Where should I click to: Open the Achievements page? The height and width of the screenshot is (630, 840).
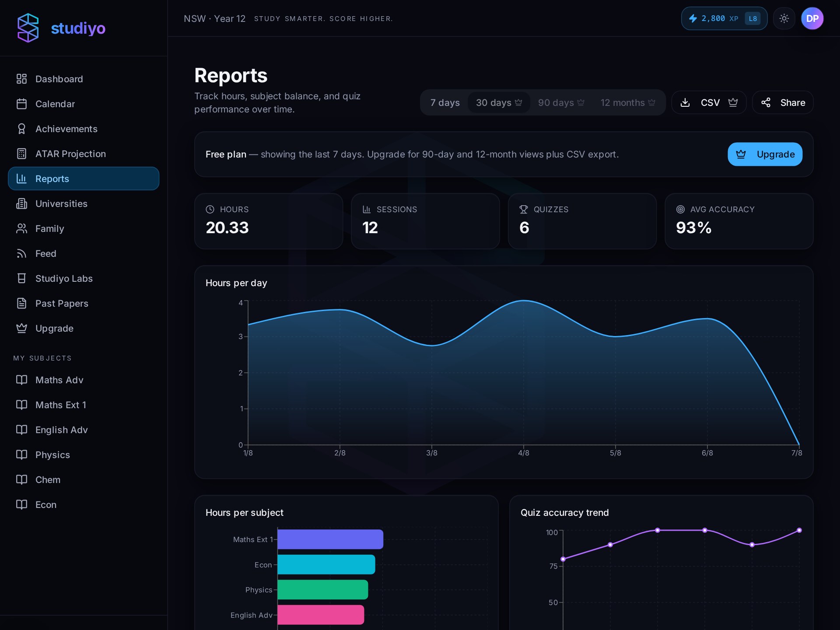[x=84, y=129]
